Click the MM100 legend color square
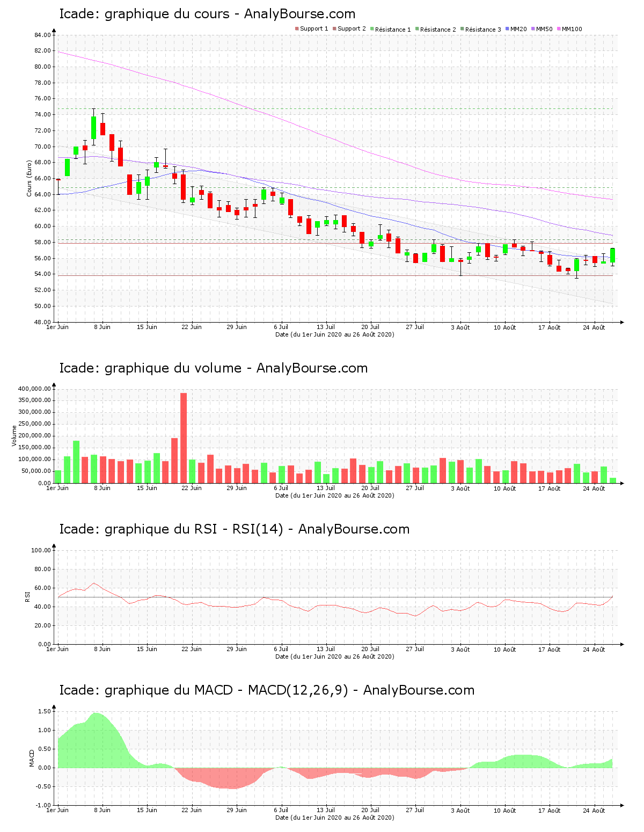 [x=559, y=29]
